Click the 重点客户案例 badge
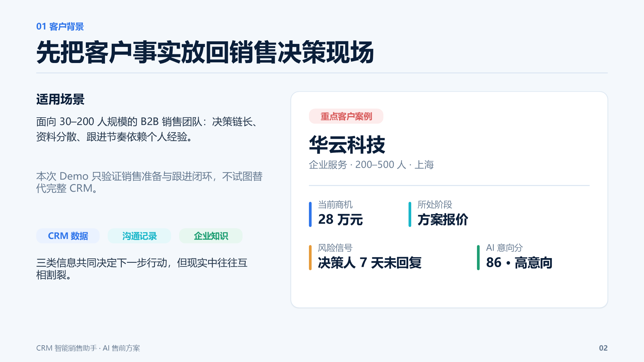 (x=346, y=116)
